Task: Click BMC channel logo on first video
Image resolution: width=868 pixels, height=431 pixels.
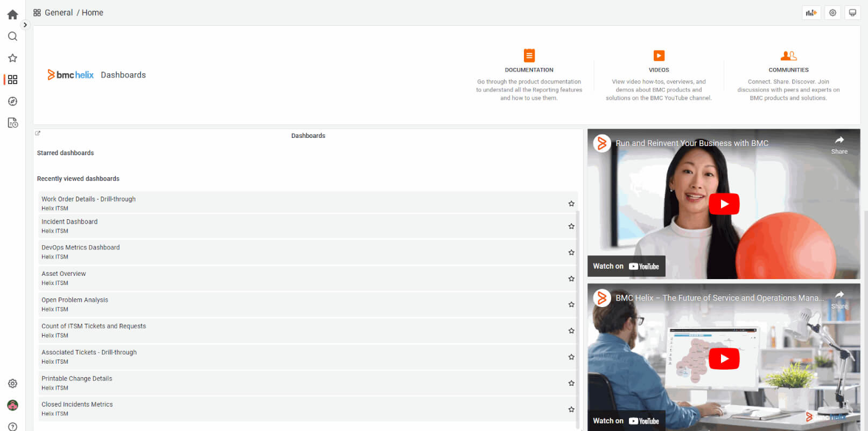Action: (602, 143)
